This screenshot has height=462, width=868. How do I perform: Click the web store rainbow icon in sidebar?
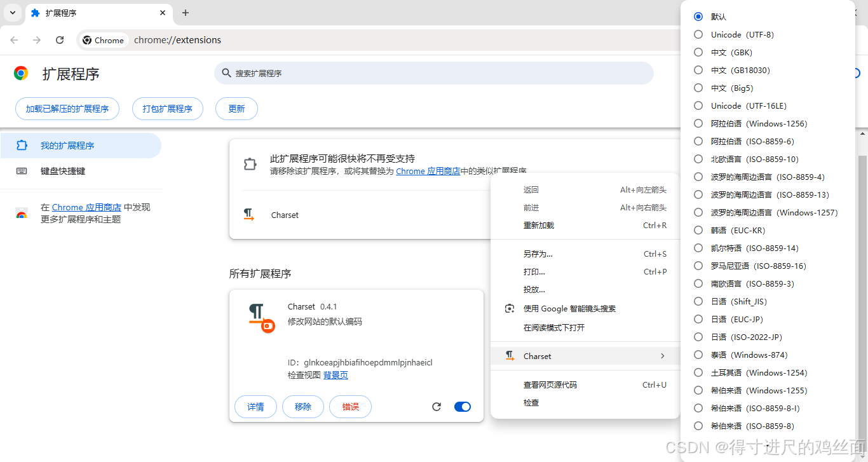click(22, 214)
